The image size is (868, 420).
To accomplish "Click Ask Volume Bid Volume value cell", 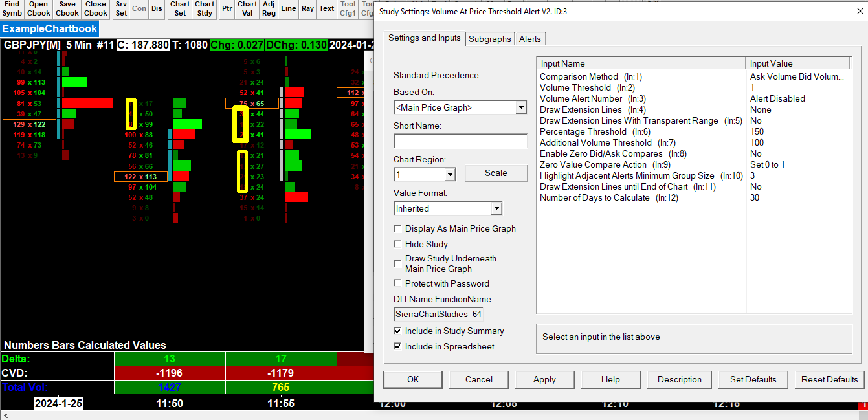I will pos(798,76).
